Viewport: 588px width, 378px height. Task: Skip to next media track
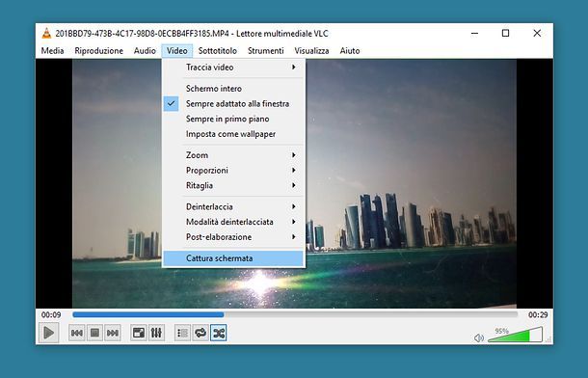[x=113, y=333]
